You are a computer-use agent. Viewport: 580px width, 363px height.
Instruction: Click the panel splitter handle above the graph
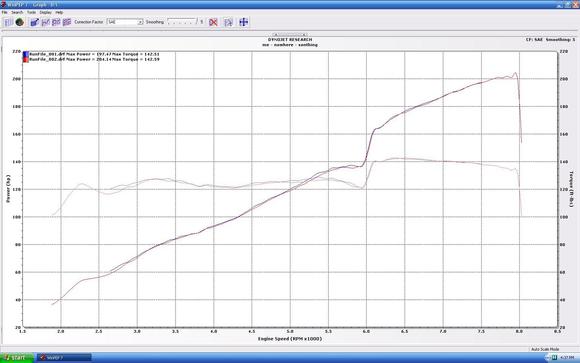coord(290,35)
